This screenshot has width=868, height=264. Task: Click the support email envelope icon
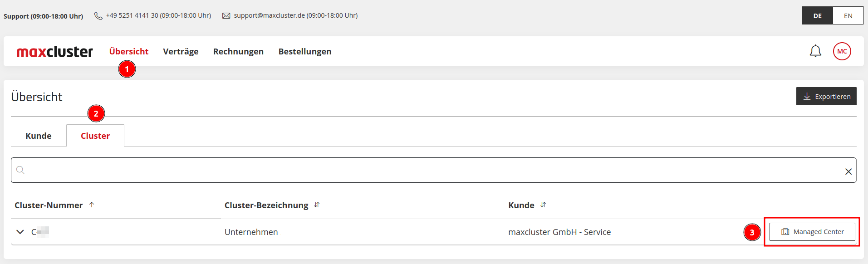[x=226, y=15]
